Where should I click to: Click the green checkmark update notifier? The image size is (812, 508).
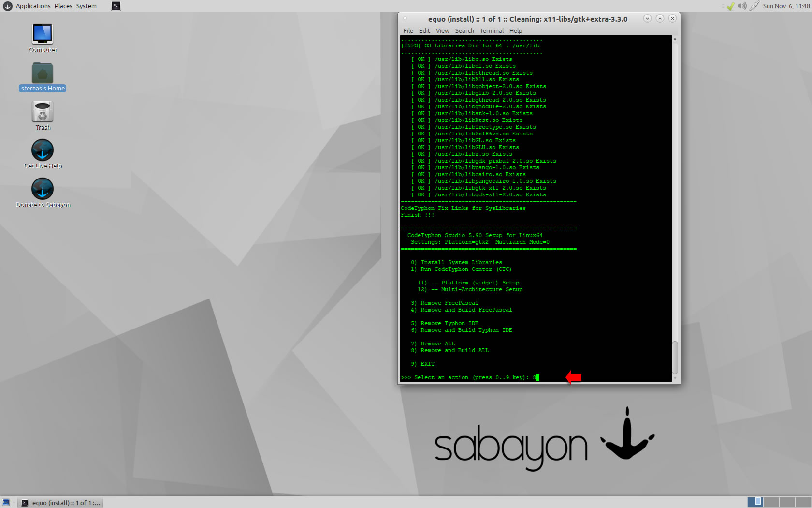pyautogui.click(x=730, y=6)
